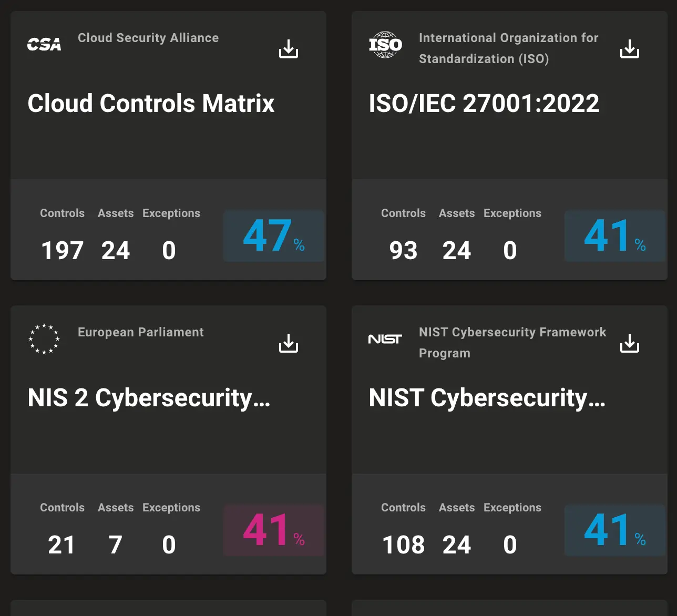
Task: Click the 41% score on NIST Cybersecurity
Action: click(614, 530)
